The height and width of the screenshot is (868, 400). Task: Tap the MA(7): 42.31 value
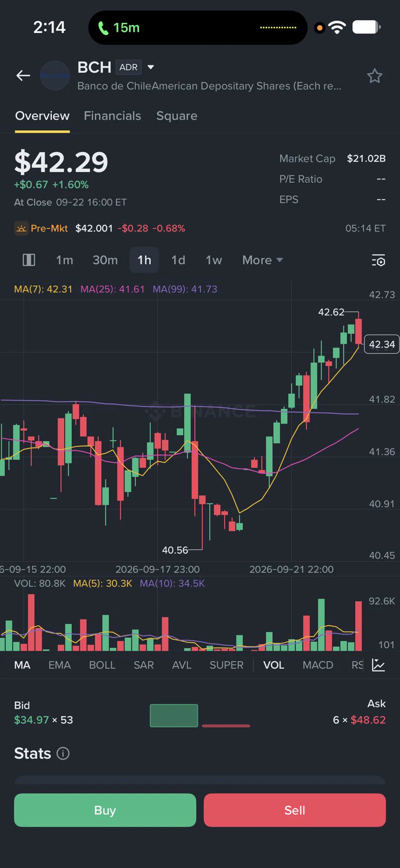[43, 289]
